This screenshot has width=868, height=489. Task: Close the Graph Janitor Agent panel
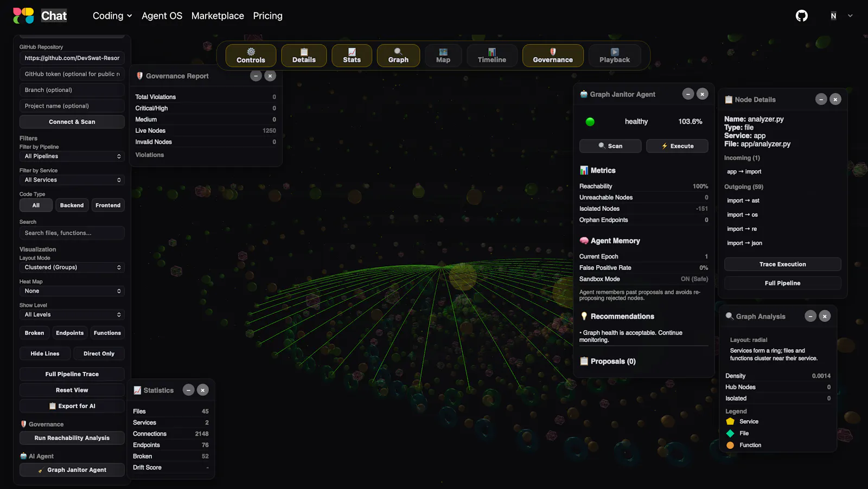point(702,94)
